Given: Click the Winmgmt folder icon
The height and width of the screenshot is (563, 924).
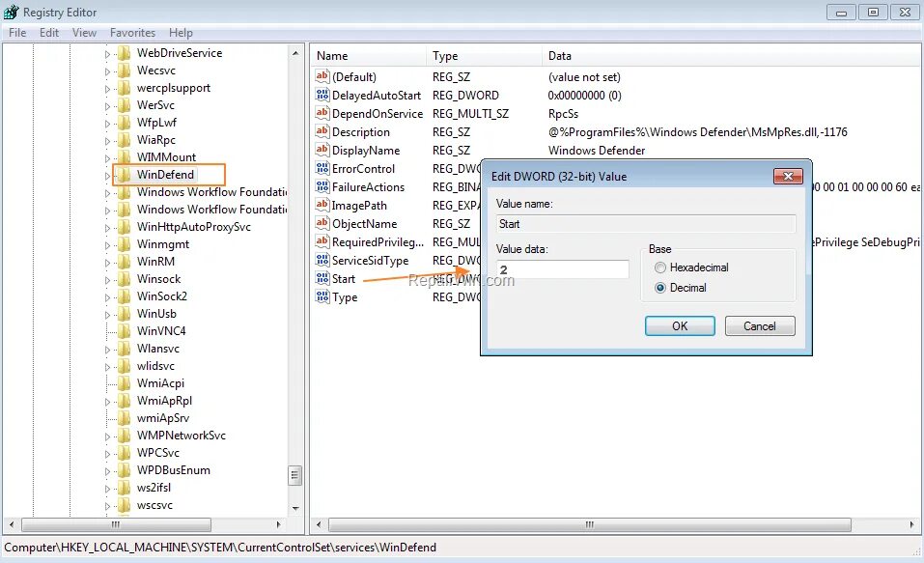Looking at the screenshot, I should point(124,244).
